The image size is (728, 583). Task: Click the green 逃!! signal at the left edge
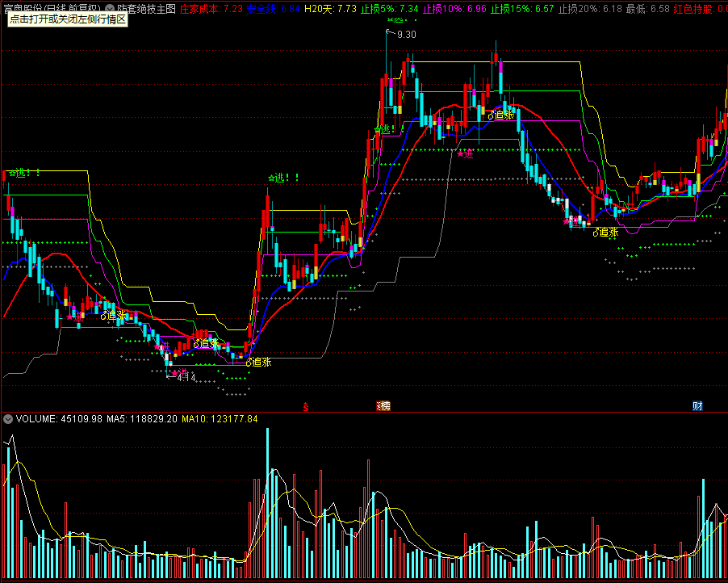24,174
